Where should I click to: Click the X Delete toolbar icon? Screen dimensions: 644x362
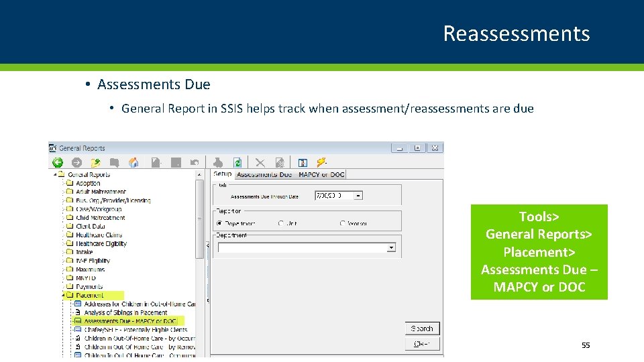[260, 162]
